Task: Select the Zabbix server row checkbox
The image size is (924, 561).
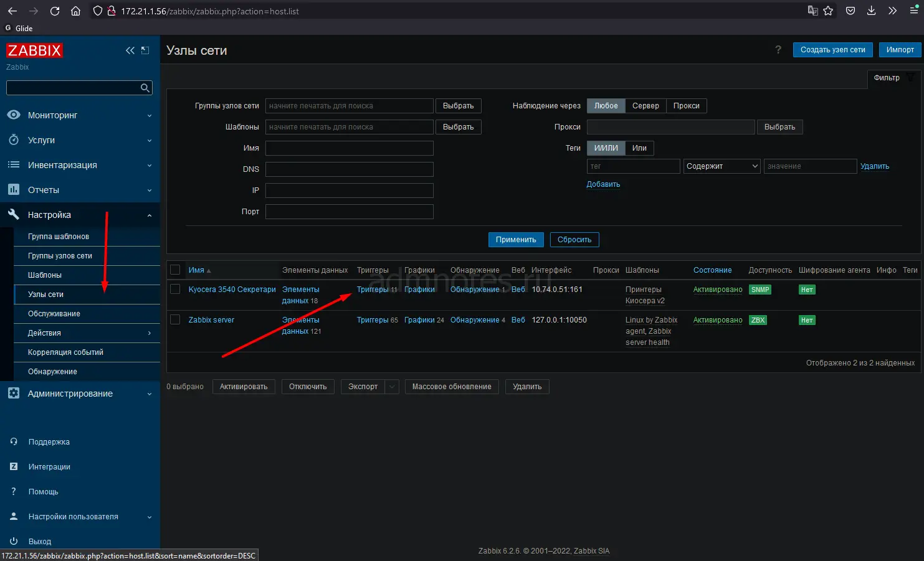Action: click(x=175, y=319)
